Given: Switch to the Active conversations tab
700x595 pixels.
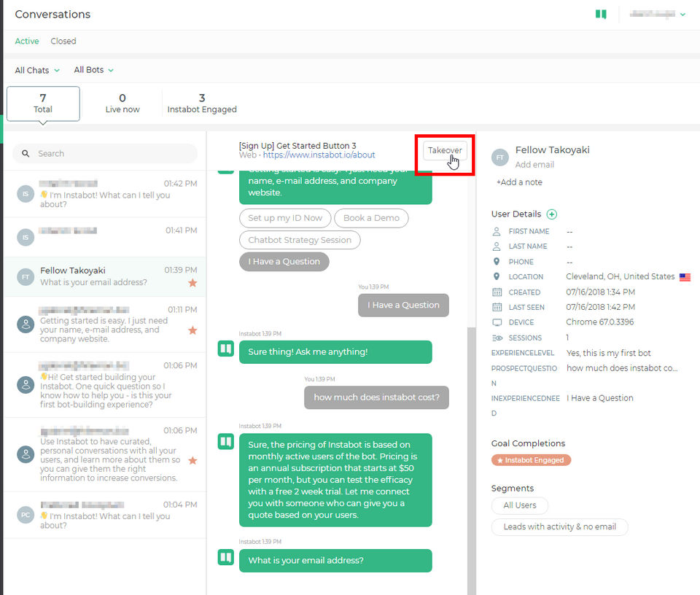Looking at the screenshot, I should [x=27, y=41].
